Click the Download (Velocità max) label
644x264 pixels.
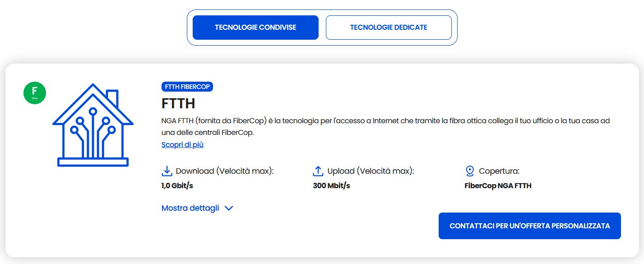point(225,171)
